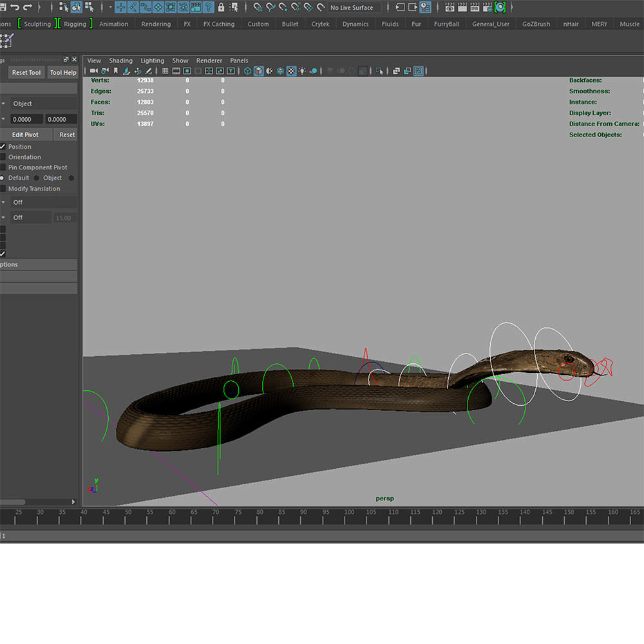Select by hierarchy mode icon
Image resolution: width=644 pixels, height=644 pixels.
tap(64, 7)
